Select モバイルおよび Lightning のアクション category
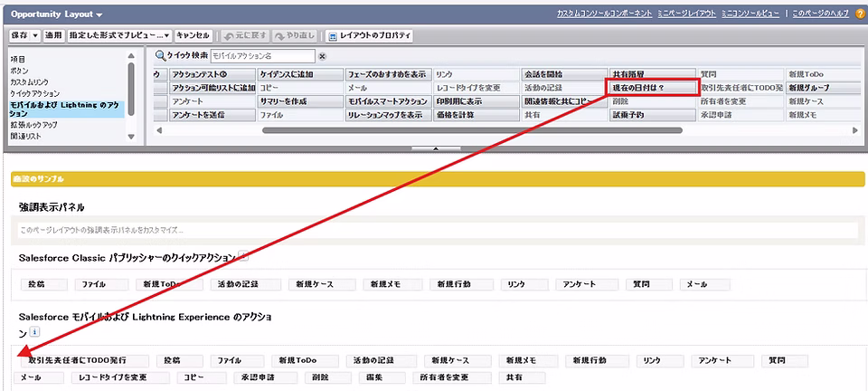Screen dimensions: 868x391 [x=67, y=110]
